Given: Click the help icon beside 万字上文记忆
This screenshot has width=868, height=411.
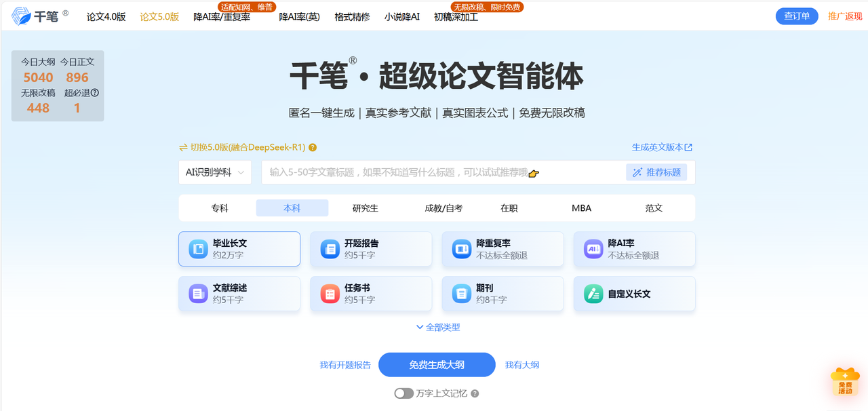Looking at the screenshot, I should pyautogui.click(x=475, y=393).
